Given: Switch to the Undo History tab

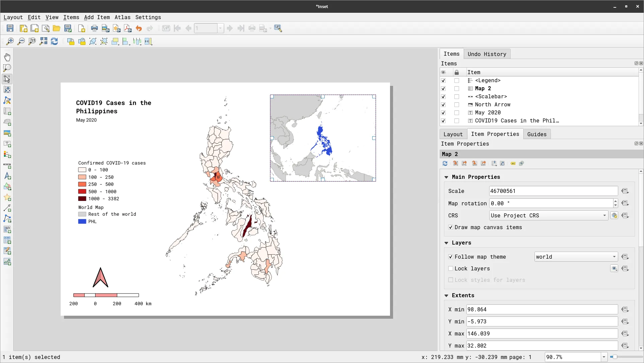Looking at the screenshot, I should [x=487, y=54].
